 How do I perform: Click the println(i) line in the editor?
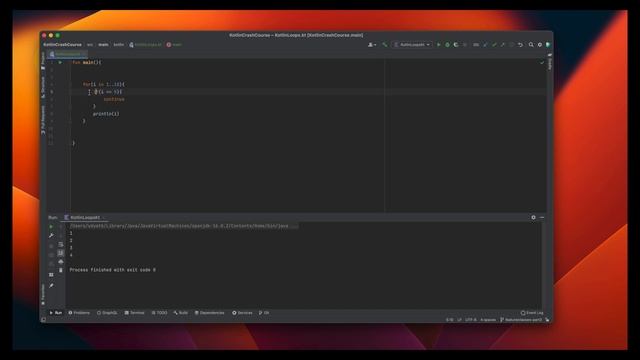tap(106, 114)
